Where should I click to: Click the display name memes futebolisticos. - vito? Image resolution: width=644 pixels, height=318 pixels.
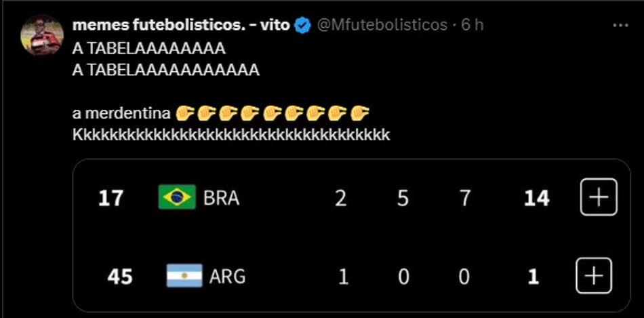coord(181,26)
